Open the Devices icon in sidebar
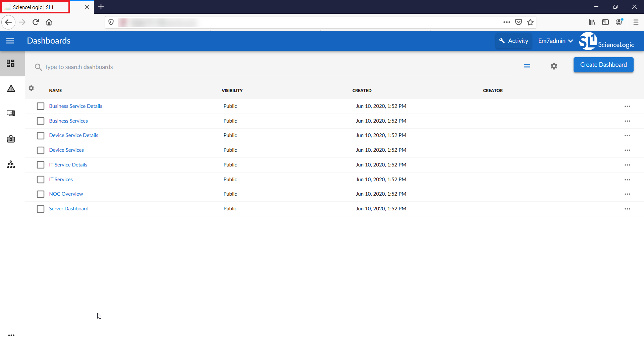The image size is (644, 345). (x=11, y=113)
